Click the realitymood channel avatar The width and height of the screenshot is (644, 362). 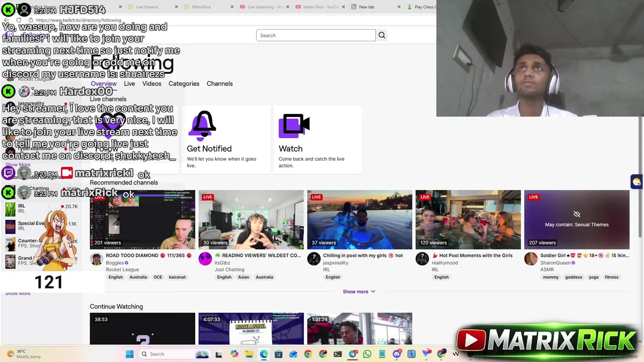point(422,259)
